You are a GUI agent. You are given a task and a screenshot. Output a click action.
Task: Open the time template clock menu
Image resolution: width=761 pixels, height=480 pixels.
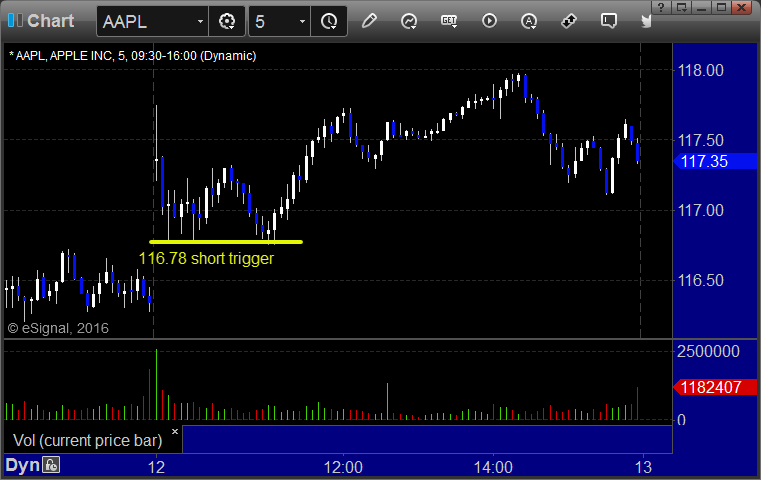[329, 21]
